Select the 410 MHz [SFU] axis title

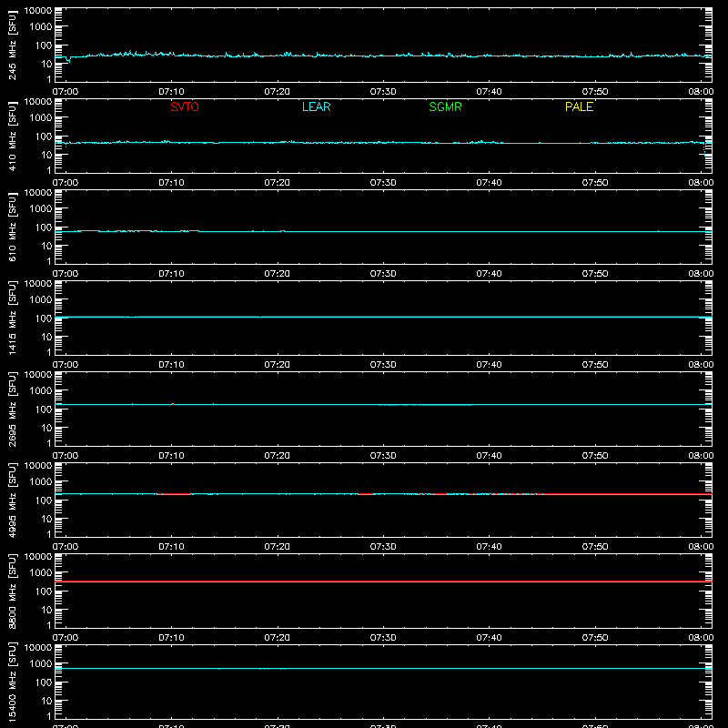pos(12,136)
